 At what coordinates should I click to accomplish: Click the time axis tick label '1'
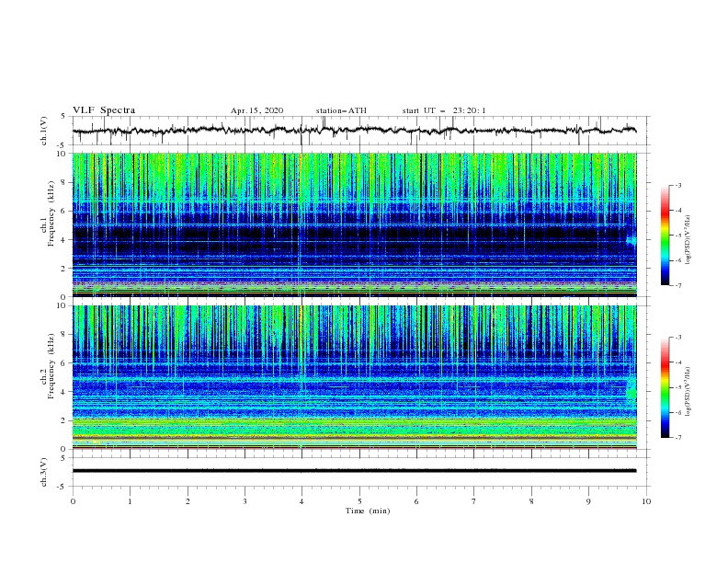130,501
